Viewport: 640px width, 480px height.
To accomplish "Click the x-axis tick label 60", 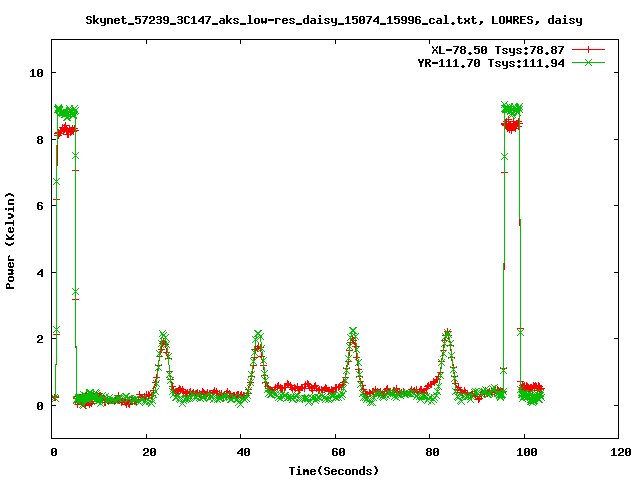I will pyautogui.click(x=338, y=452).
